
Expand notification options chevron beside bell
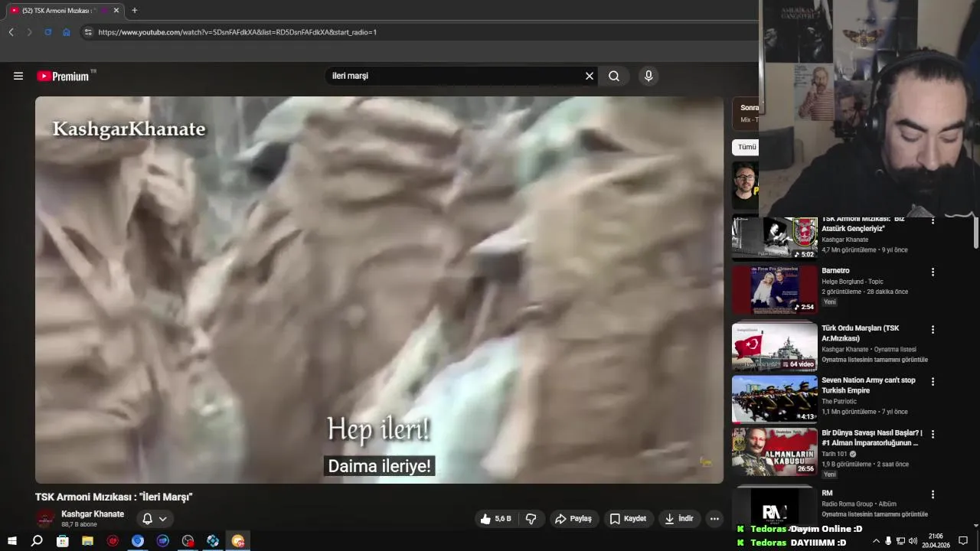click(162, 519)
